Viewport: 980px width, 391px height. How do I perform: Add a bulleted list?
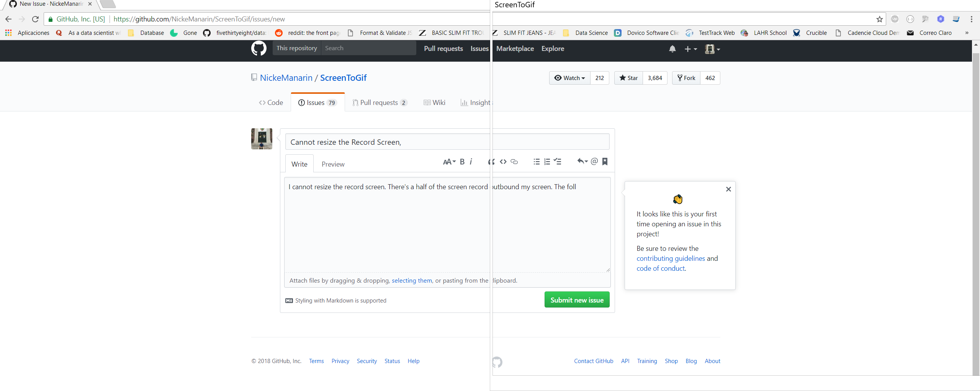537,162
